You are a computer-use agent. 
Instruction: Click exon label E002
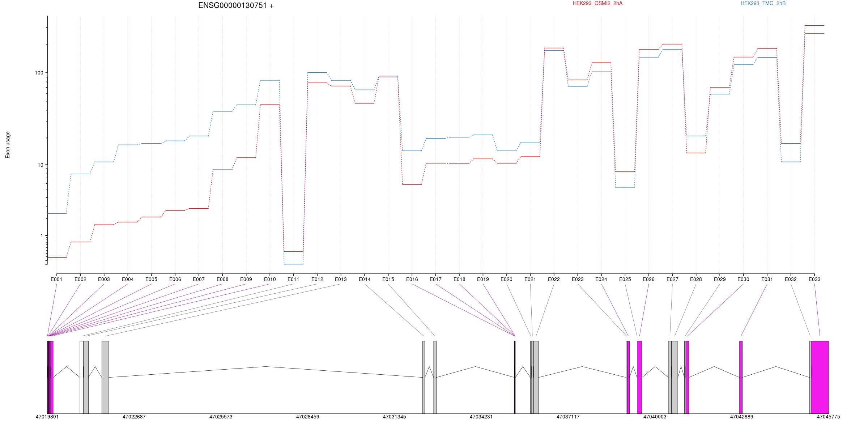pos(80,279)
